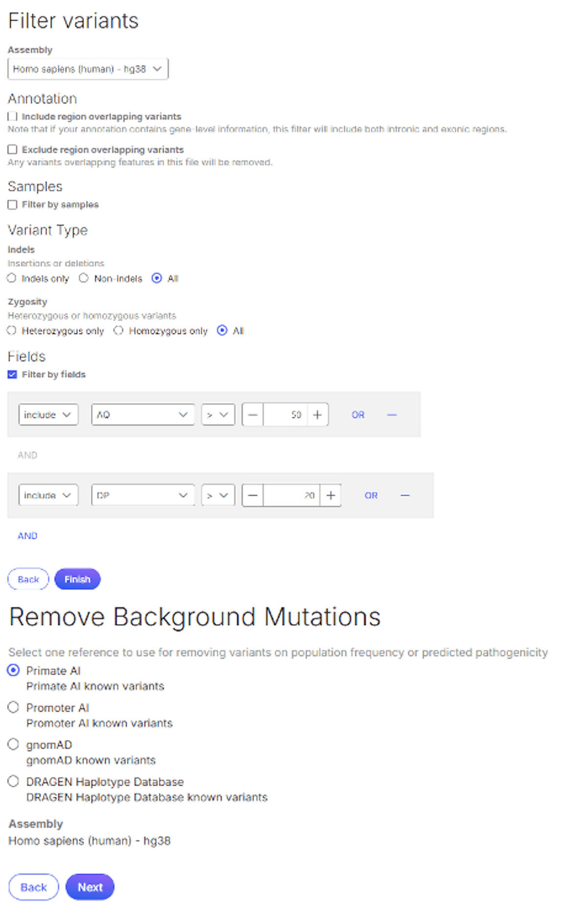
Task: Expand the AQ field dropdown
Action: pyautogui.click(x=143, y=415)
